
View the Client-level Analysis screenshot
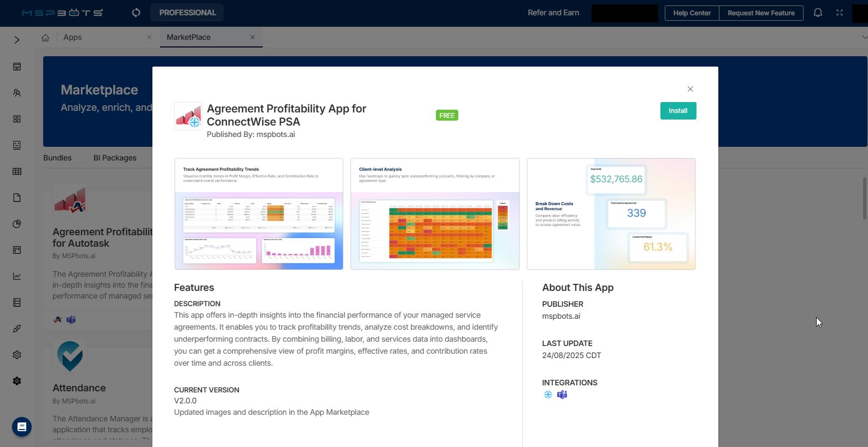(435, 214)
